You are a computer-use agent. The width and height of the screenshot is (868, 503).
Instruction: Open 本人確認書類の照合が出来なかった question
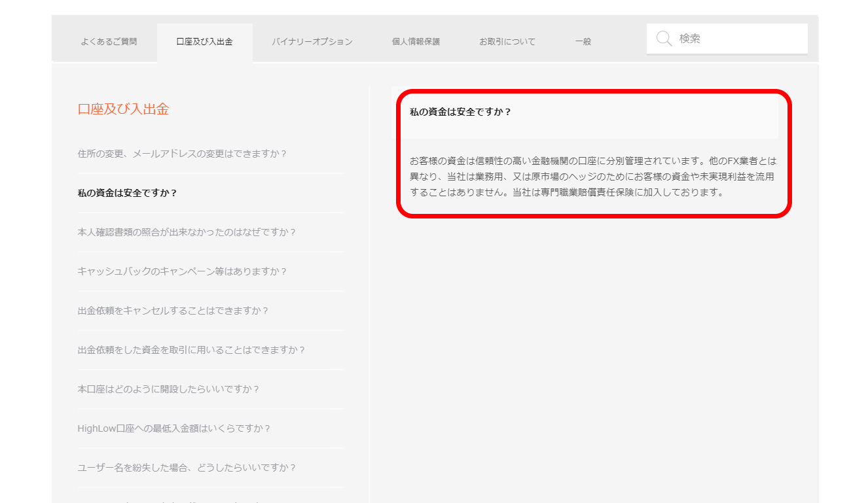coord(187,232)
